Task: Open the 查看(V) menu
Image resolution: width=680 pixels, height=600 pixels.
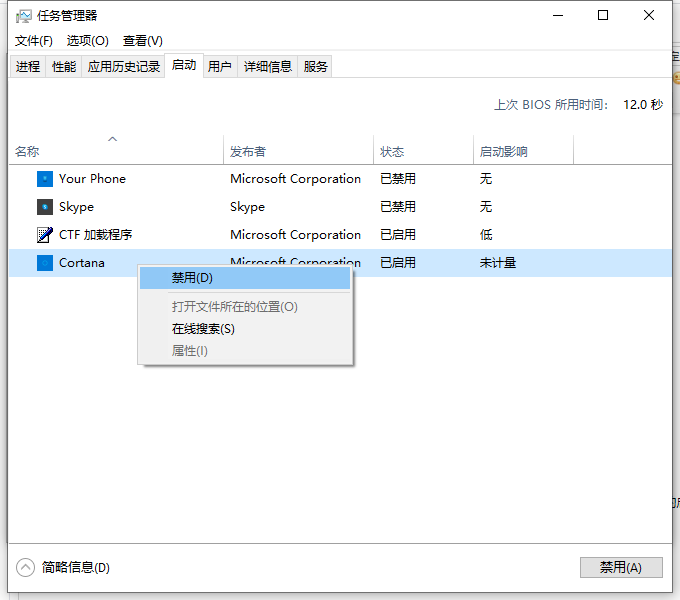Action: 142,41
